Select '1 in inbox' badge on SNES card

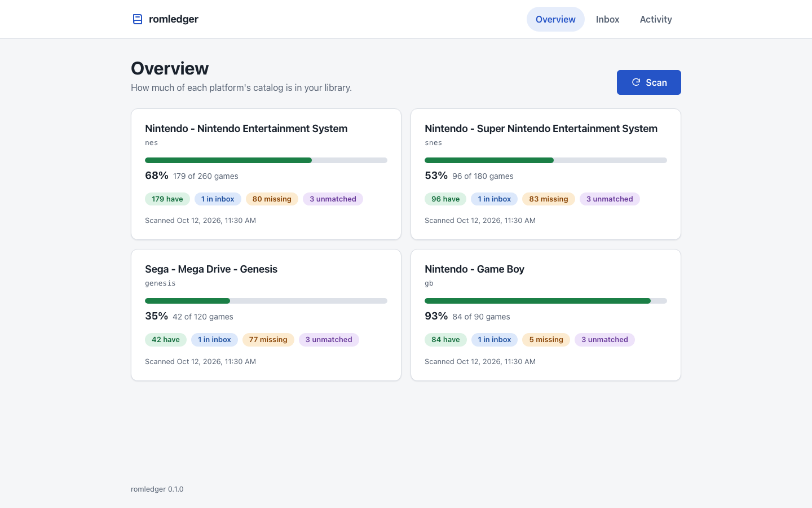point(495,199)
